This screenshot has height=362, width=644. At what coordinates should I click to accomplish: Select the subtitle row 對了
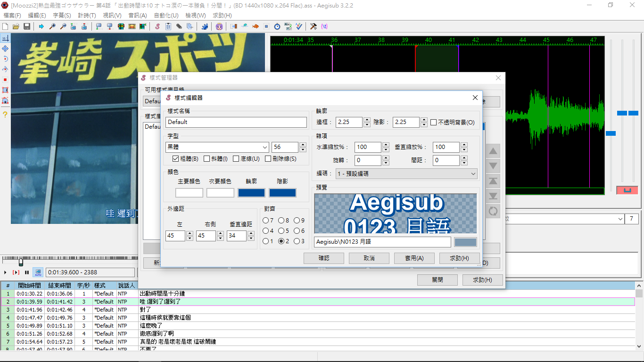coord(318,310)
